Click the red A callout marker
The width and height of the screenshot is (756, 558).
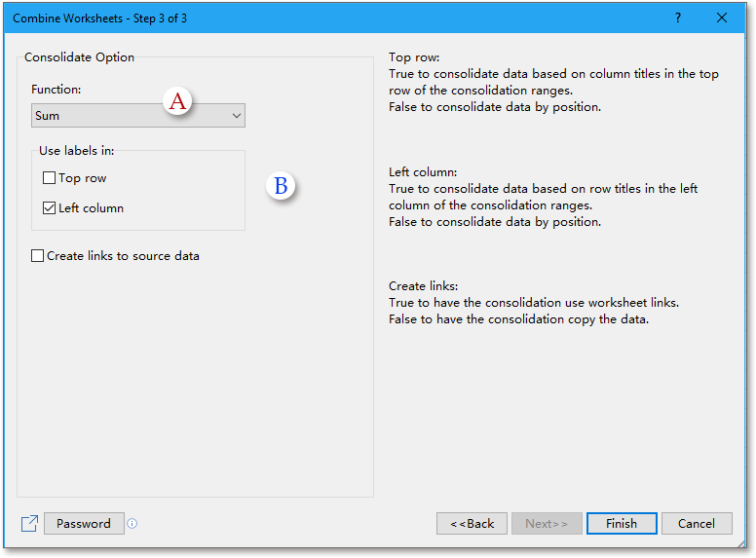point(177,101)
